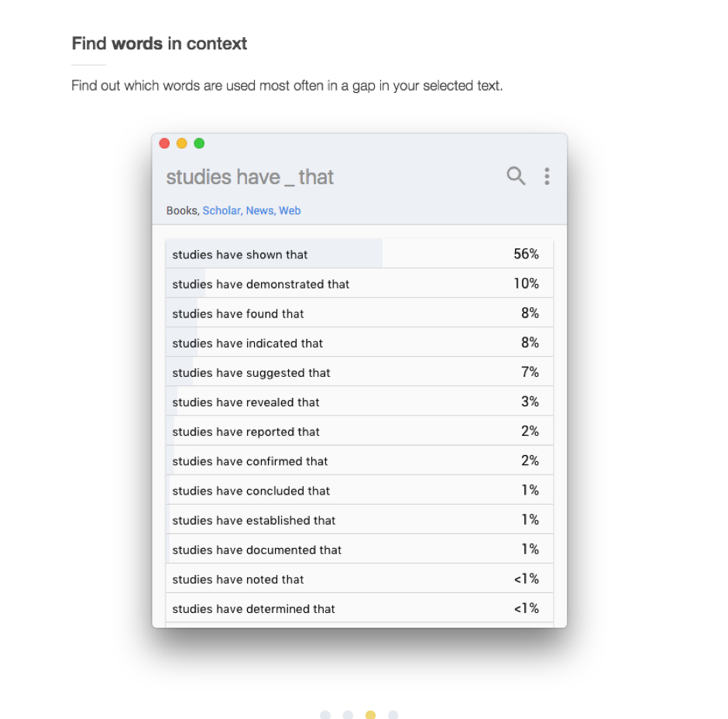Select the second carousel navigation dot
Image resolution: width=728 pixels, height=719 pixels.
pos(348,714)
